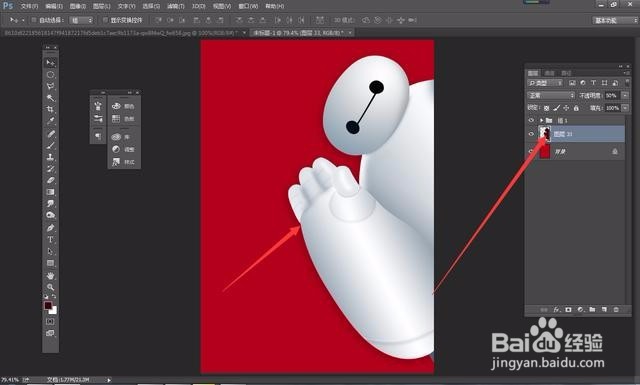Select the Pen tool

[x=50, y=228]
